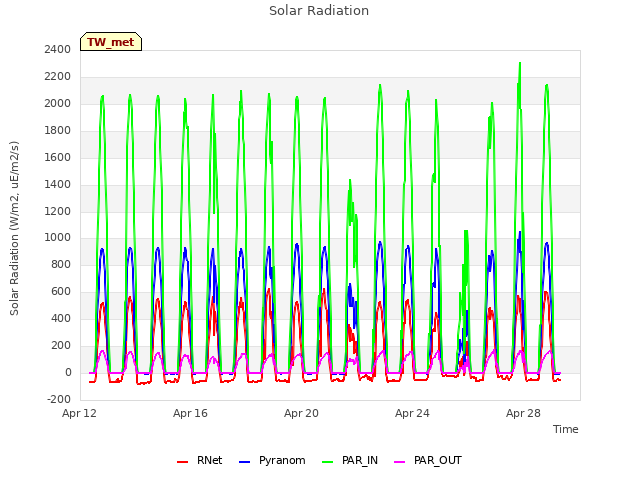Click the 1600 y-axis tick label
This screenshot has height=480, width=640.
click(x=58, y=157)
